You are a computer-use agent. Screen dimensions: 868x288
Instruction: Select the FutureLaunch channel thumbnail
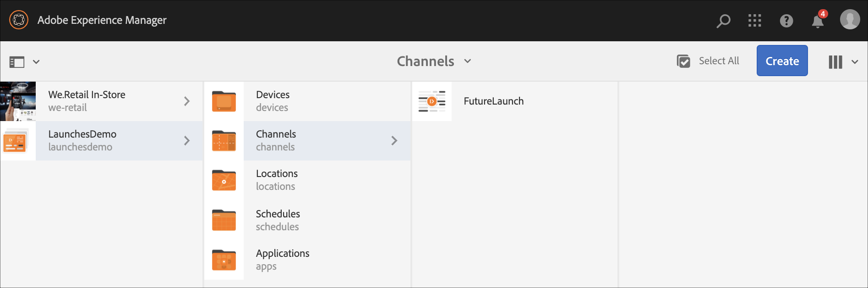pyautogui.click(x=431, y=101)
